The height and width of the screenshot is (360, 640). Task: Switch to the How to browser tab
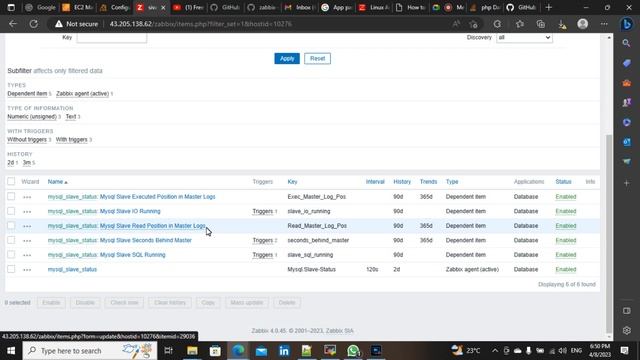click(x=412, y=7)
